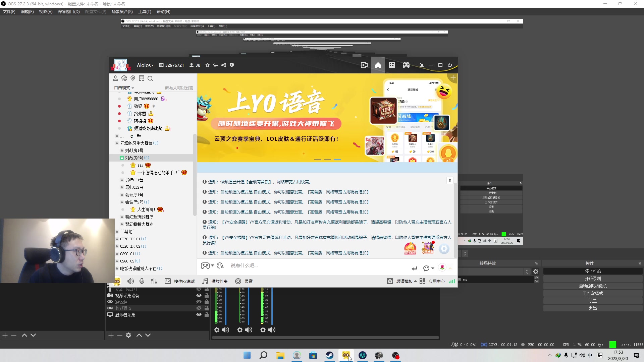The image size is (644, 362).
Task: Open the 自由模式 mode dropdown
Action: [x=124, y=88]
